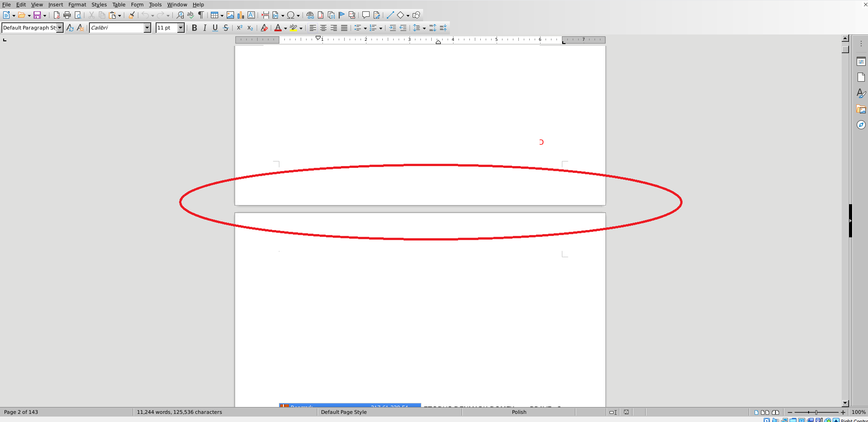Click the New document icon
Screen dimensions: 868x422
[6, 15]
